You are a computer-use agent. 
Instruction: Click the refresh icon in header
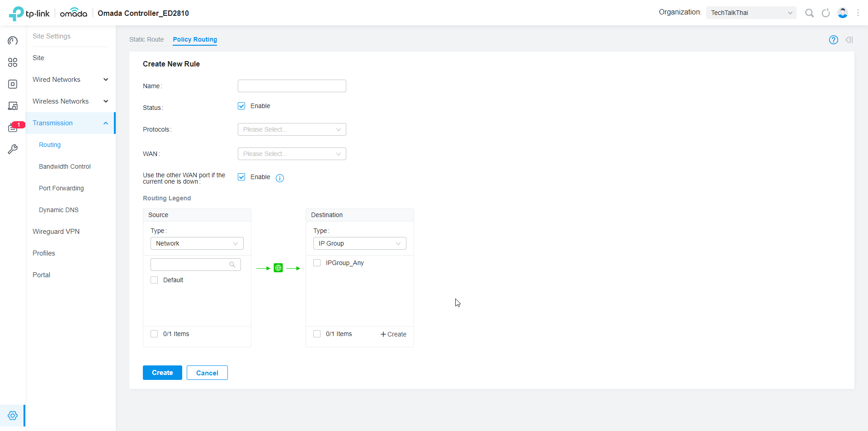pos(826,13)
